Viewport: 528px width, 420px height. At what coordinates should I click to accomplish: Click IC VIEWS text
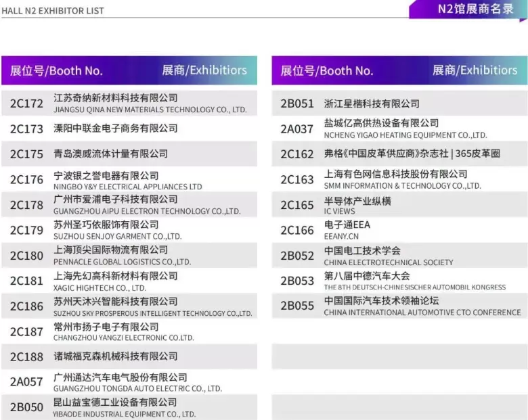click(339, 211)
